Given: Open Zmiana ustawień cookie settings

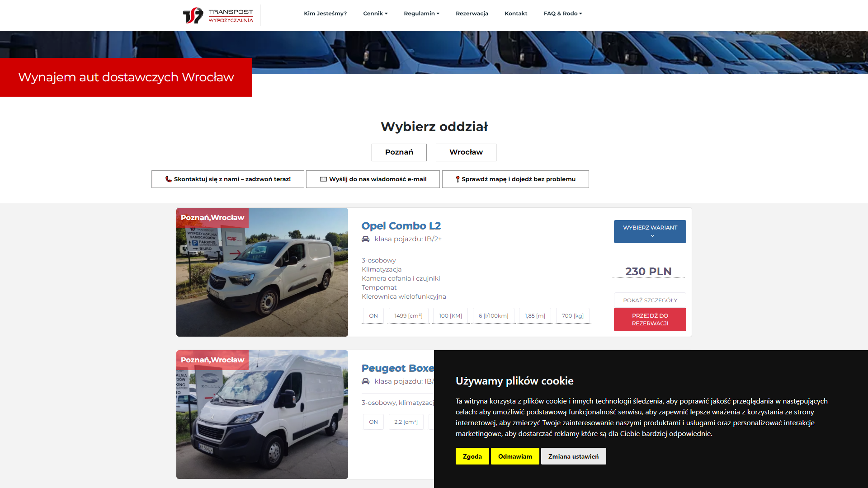Looking at the screenshot, I should click(x=573, y=456).
